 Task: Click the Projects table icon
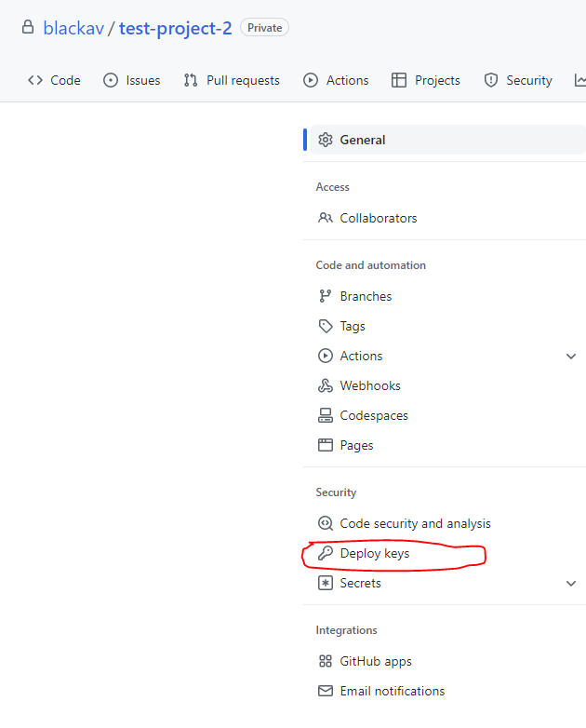pos(398,80)
